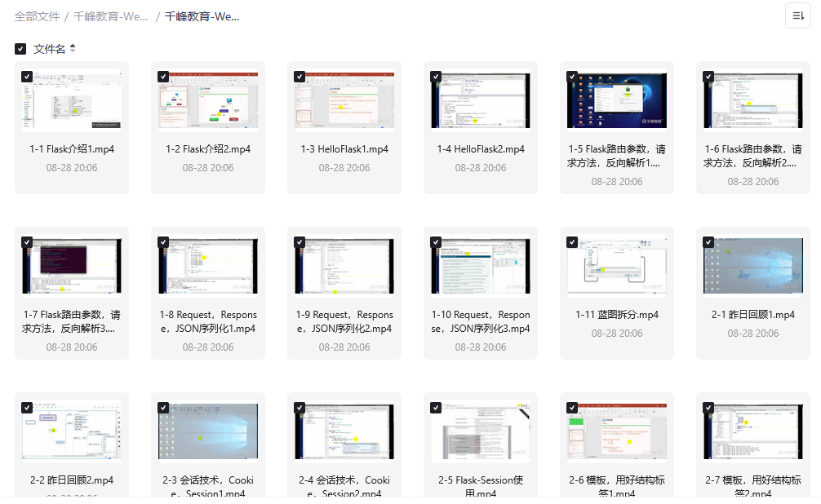Navigate to 全部文件 breadcrumb

click(x=37, y=16)
